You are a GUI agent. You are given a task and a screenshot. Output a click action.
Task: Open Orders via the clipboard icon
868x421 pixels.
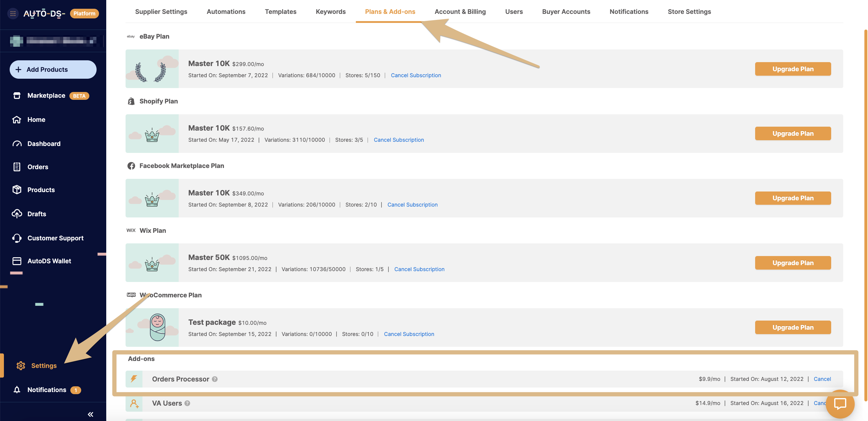tap(17, 167)
